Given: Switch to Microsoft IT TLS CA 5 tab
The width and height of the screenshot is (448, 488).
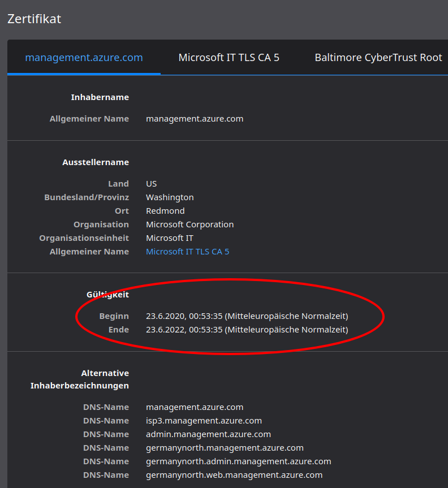Looking at the screenshot, I should [229, 58].
